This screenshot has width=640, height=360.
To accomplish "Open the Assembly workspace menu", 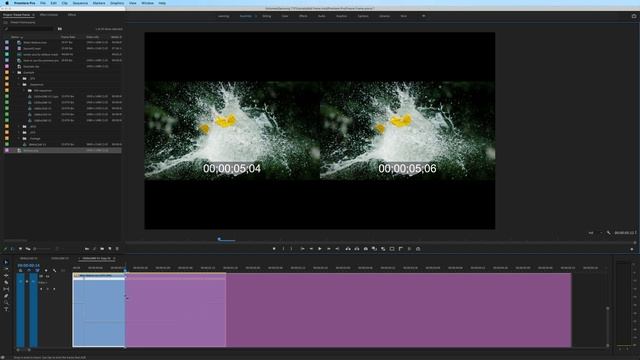I will click(256, 16).
